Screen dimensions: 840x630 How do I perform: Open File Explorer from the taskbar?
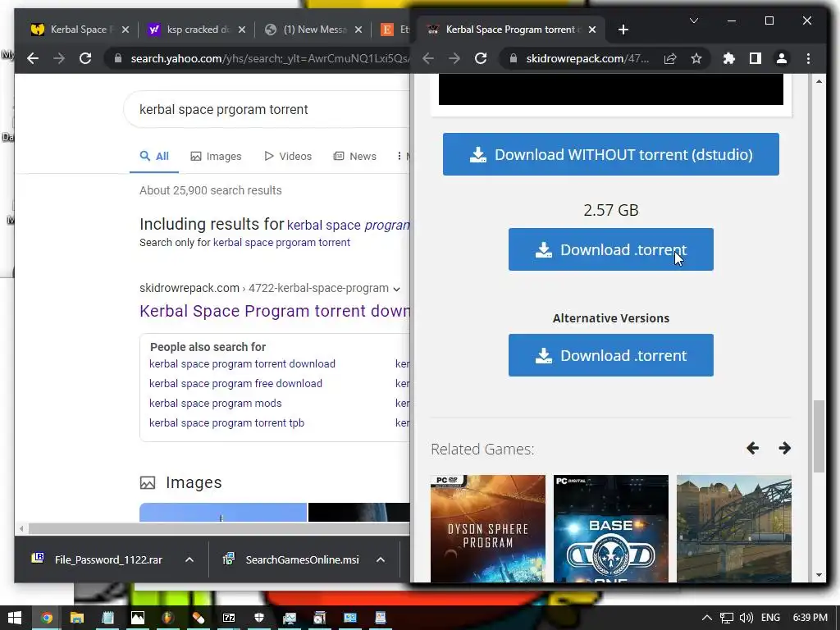tap(77, 618)
